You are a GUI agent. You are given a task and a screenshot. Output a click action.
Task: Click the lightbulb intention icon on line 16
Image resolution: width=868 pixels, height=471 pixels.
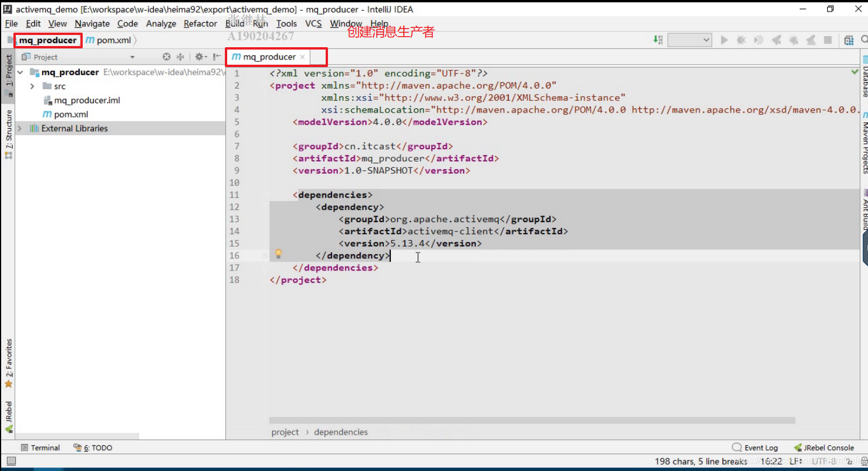tap(278, 254)
